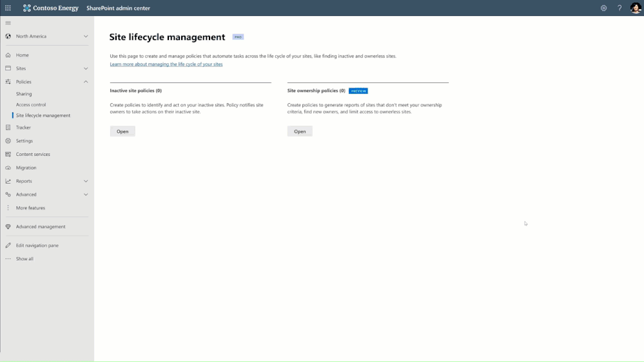Go to Home in navigation
This screenshot has width=644, height=362.
click(22, 55)
